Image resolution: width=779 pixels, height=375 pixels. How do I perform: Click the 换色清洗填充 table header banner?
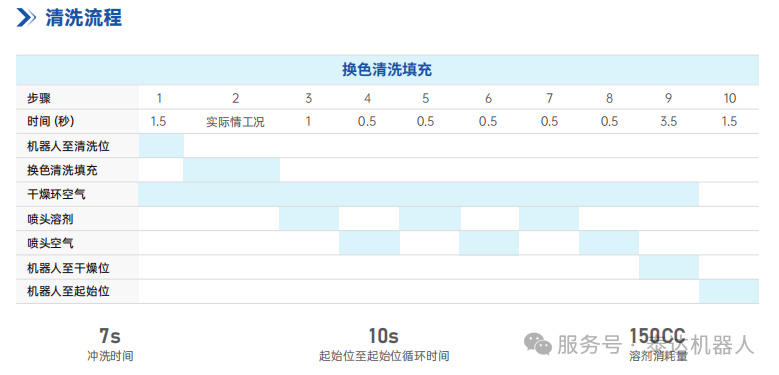click(x=387, y=70)
